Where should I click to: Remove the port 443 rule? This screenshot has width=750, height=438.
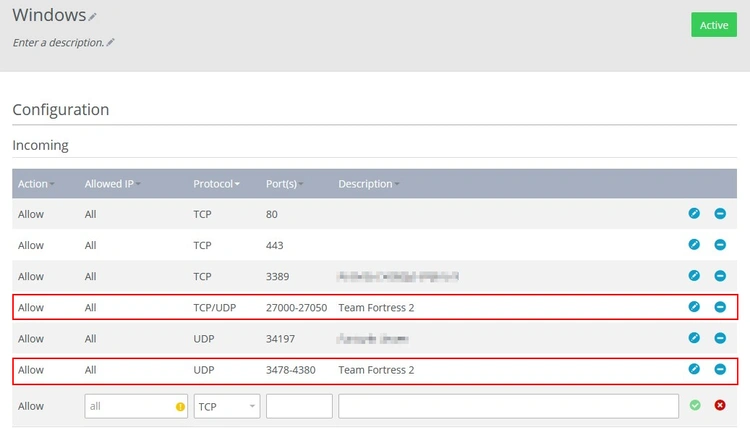720,245
